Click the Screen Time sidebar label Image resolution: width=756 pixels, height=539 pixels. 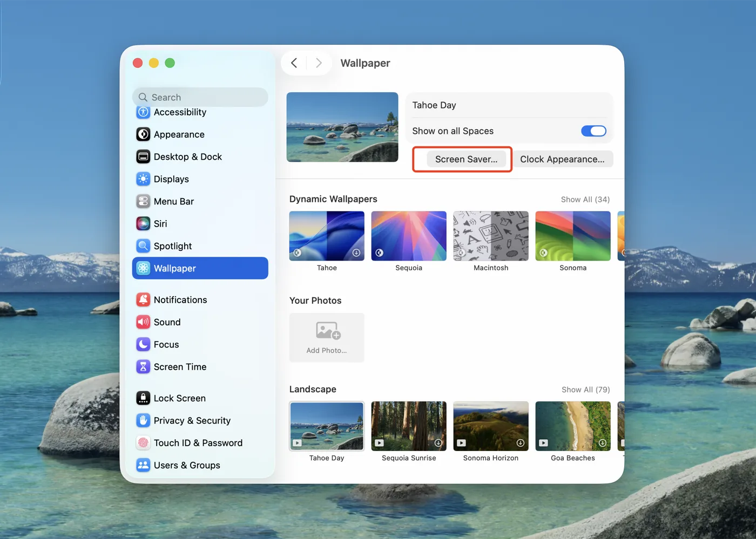tap(180, 367)
